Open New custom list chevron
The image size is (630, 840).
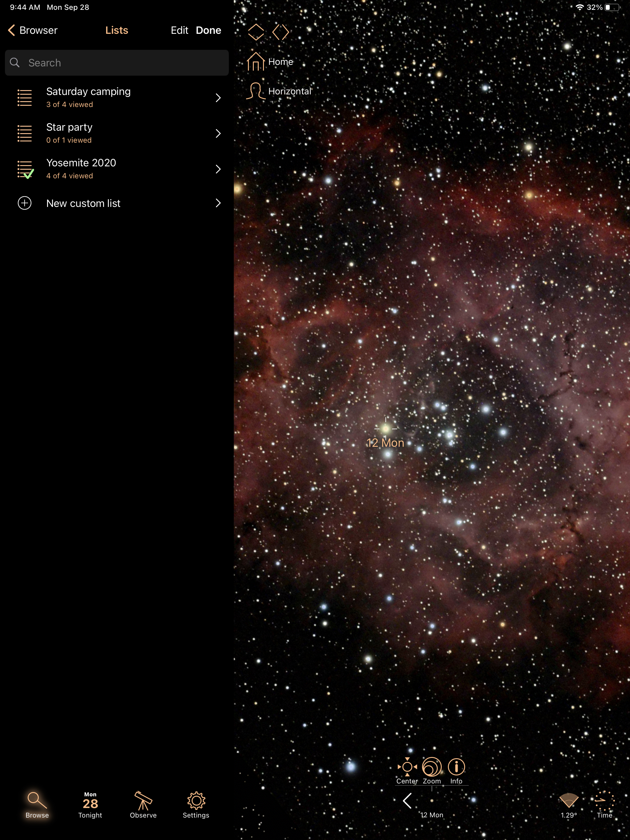pos(218,203)
